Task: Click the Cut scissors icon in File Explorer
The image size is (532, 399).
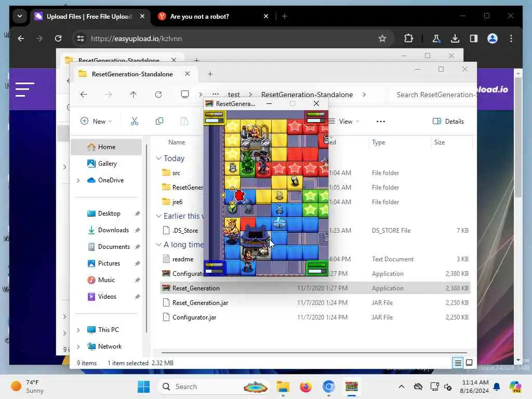Action: coord(135,121)
